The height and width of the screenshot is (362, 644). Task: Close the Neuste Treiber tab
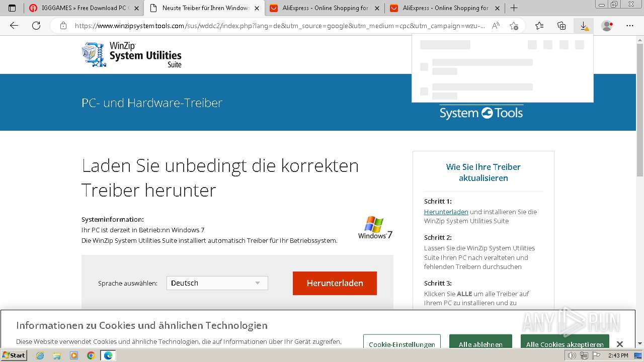(x=257, y=8)
